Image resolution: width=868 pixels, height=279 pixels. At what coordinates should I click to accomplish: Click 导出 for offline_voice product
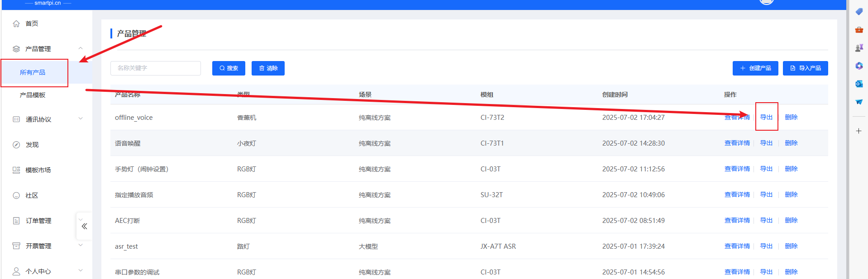[766, 117]
